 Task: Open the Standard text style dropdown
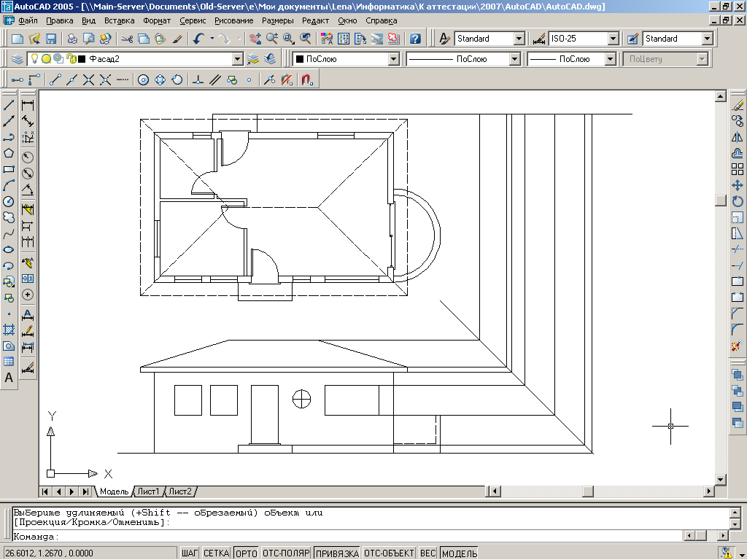(519, 39)
